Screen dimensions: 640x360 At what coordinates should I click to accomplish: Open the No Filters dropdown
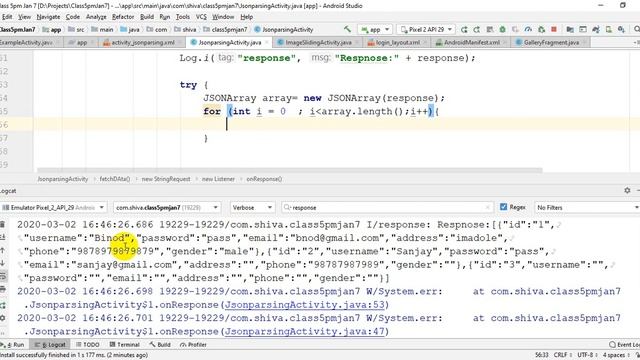tap(587, 207)
